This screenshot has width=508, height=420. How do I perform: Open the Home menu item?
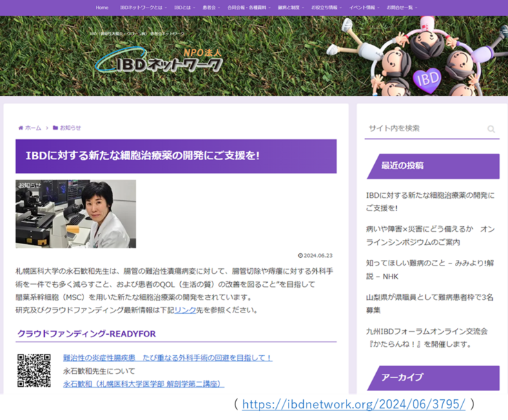coord(101,8)
